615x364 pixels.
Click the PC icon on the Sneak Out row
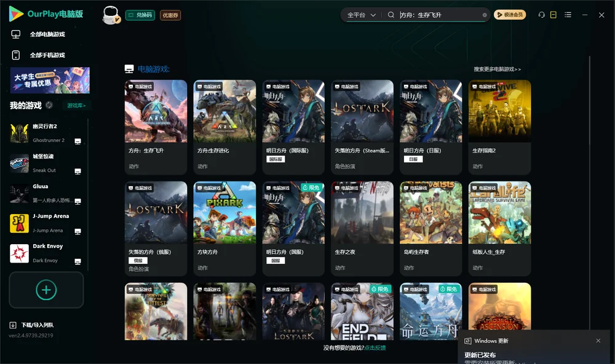77,172
